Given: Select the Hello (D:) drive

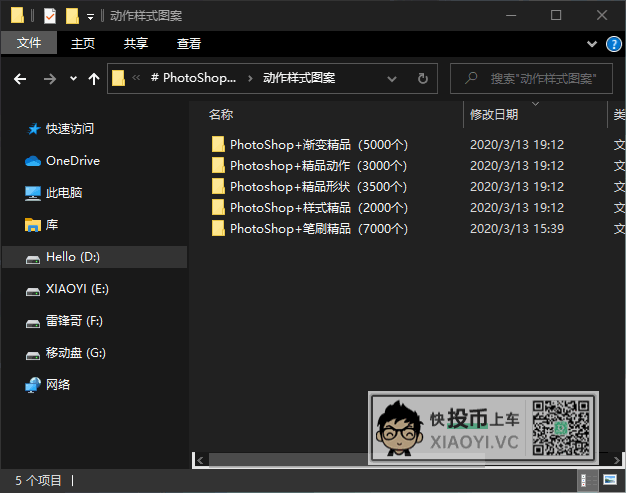Looking at the screenshot, I should [x=95, y=257].
